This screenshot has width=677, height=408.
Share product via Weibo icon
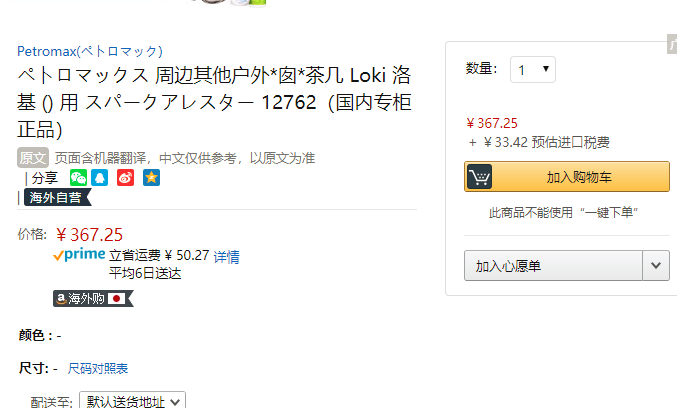pos(126,177)
